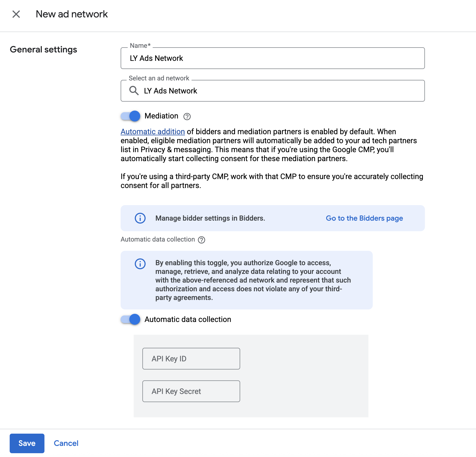Click the Mediation label text

pos(161,116)
